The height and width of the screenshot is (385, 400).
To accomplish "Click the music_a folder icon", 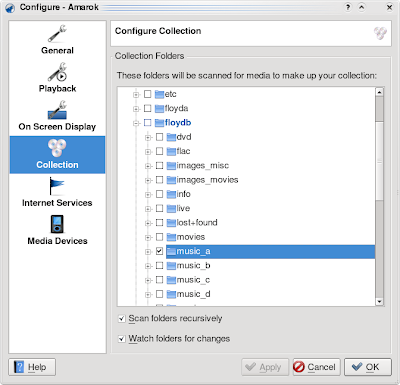I will (x=171, y=252).
